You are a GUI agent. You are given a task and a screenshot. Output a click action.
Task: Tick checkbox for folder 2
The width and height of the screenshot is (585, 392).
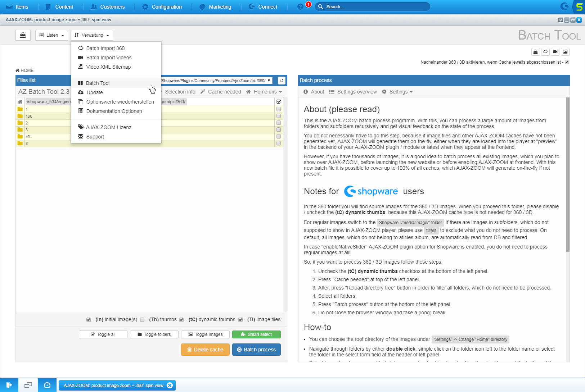279,123
